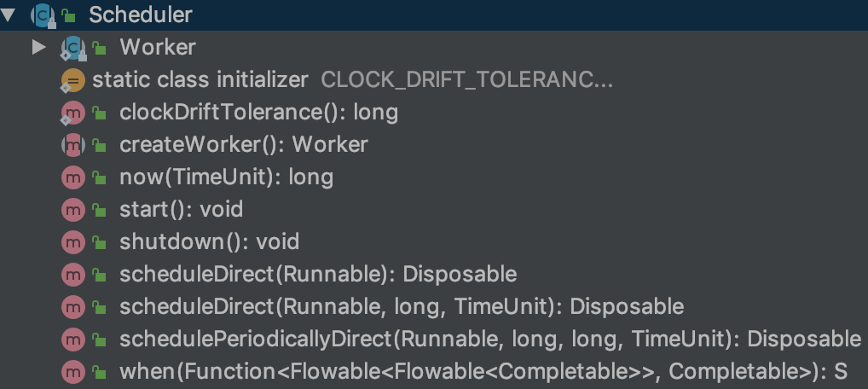Select scheduleDirect(Runnable): Disposable method
868x389 pixels.
pos(318,274)
